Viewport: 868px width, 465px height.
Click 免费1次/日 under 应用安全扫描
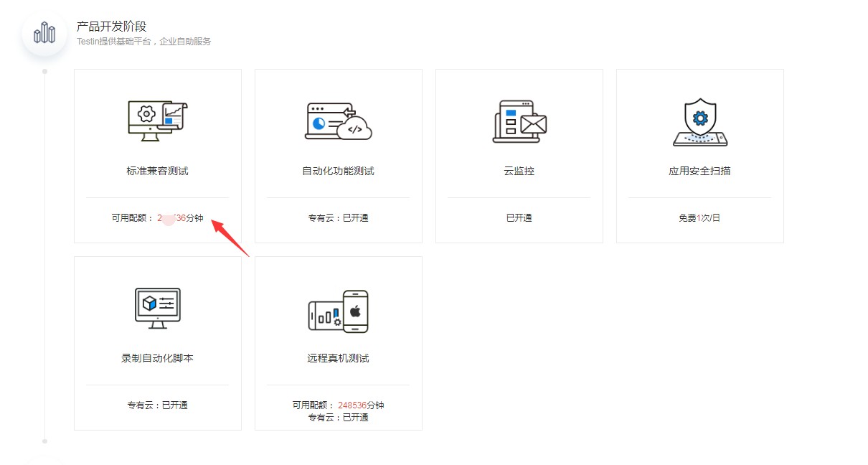point(700,217)
